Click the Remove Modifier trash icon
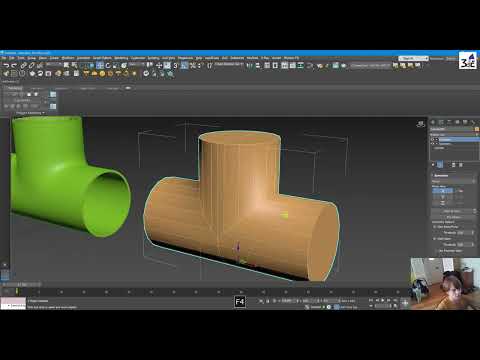This screenshot has width=480, height=360. point(454,165)
